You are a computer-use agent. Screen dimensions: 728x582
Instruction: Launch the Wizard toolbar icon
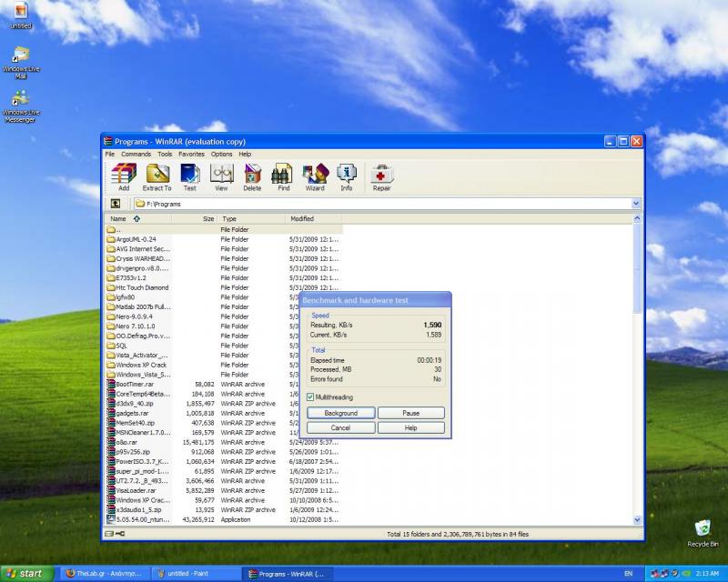point(315,177)
